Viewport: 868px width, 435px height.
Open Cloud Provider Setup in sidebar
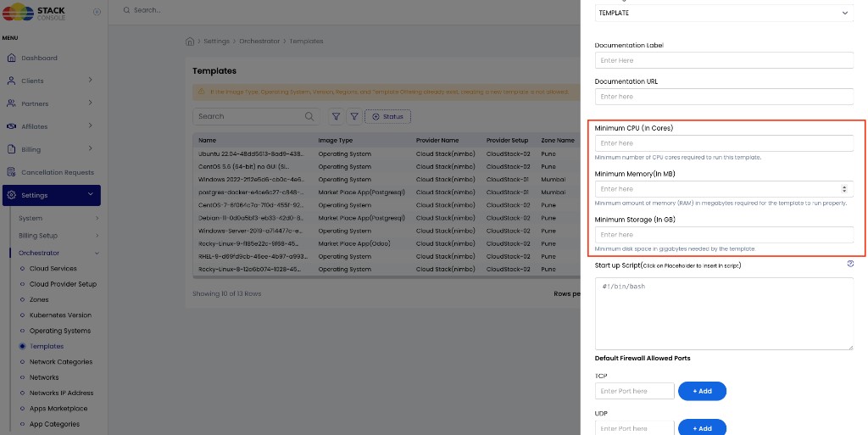point(63,284)
